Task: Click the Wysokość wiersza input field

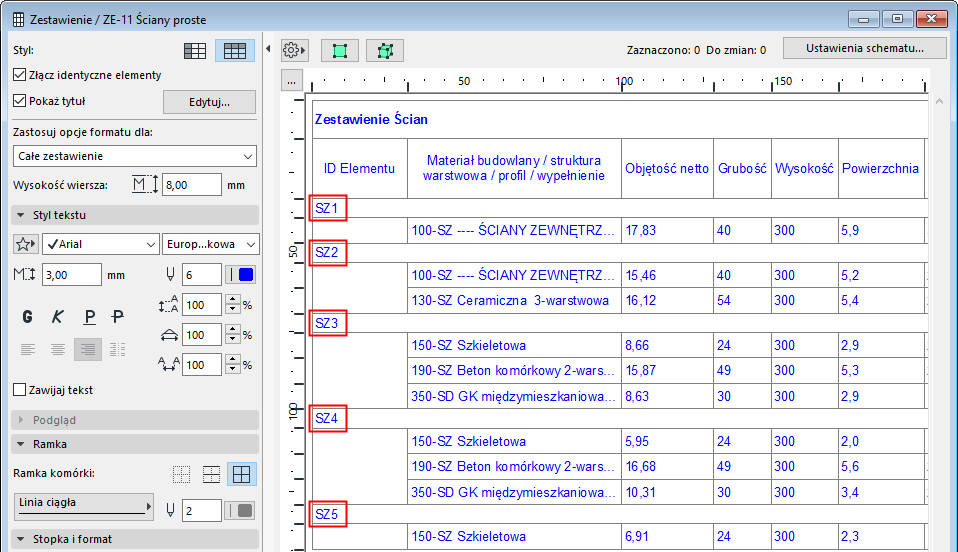Action: pyautogui.click(x=191, y=185)
